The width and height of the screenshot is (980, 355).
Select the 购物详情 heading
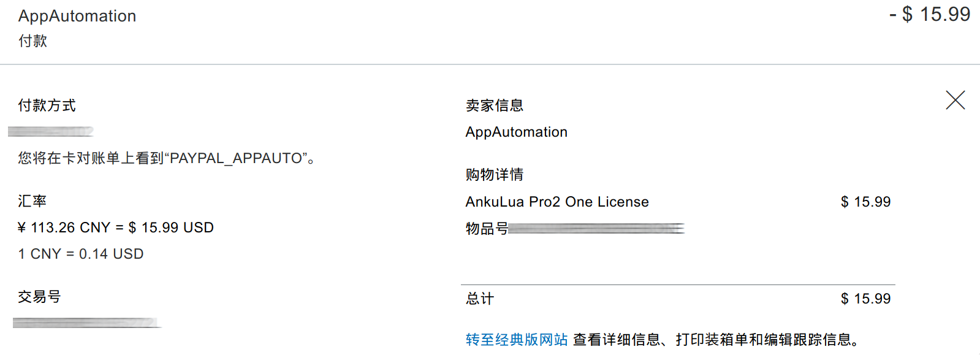(x=494, y=175)
